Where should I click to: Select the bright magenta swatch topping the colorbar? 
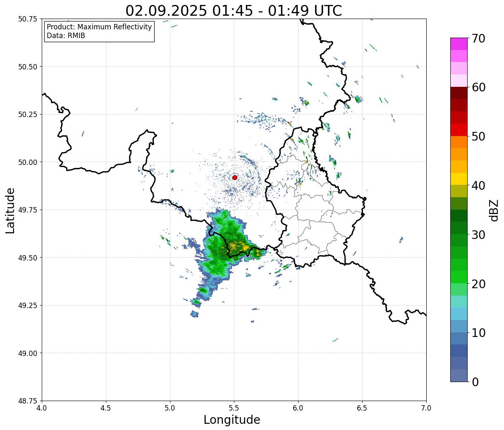459,44
